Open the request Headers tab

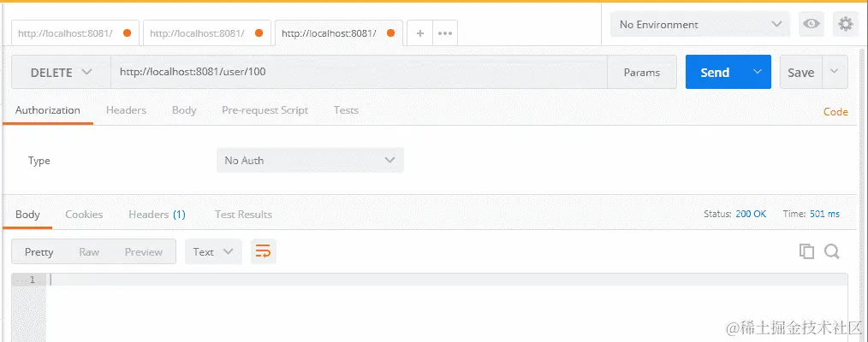pyautogui.click(x=126, y=110)
